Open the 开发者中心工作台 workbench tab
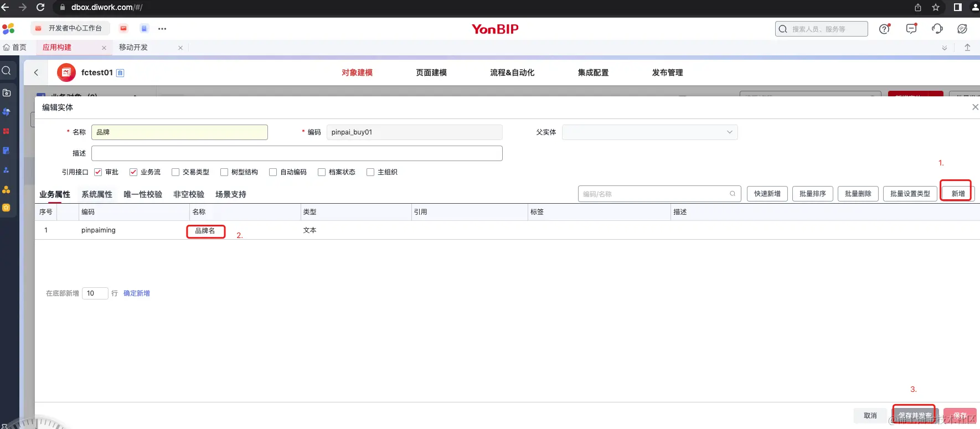 coord(70,28)
